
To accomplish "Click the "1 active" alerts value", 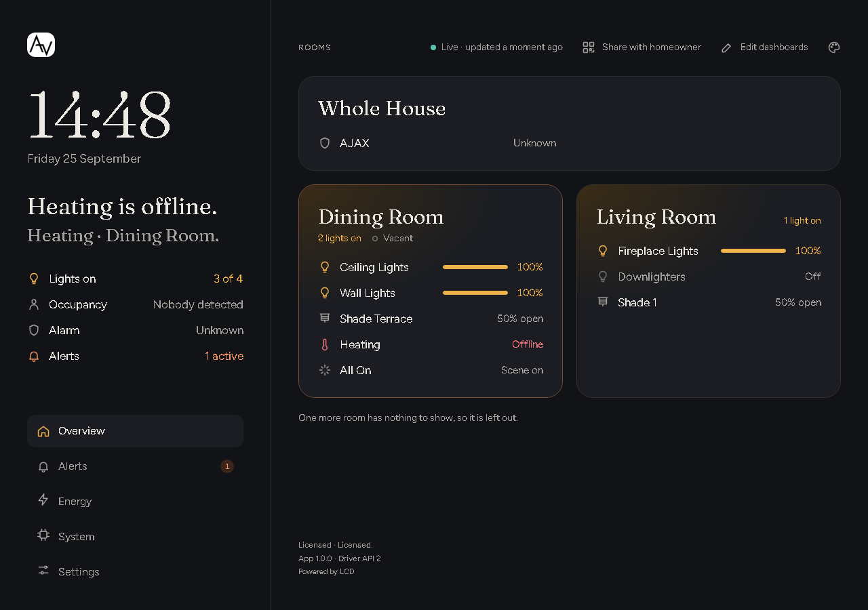I will [x=224, y=356].
